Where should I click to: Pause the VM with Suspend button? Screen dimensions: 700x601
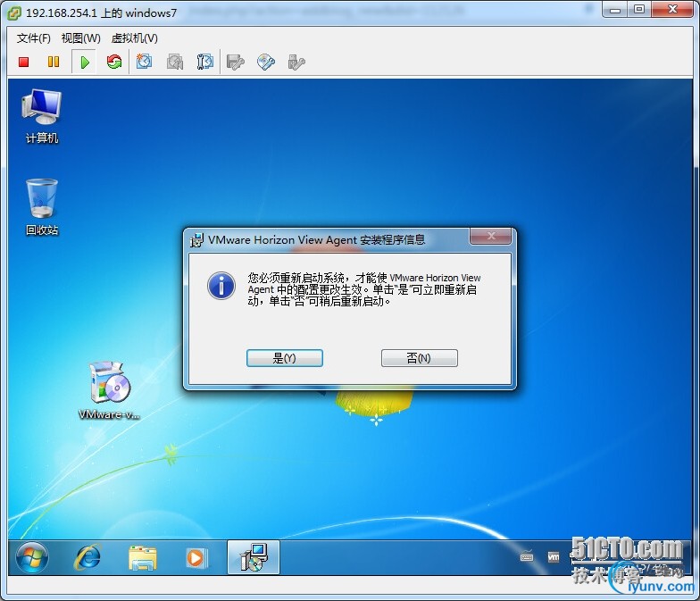point(54,62)
